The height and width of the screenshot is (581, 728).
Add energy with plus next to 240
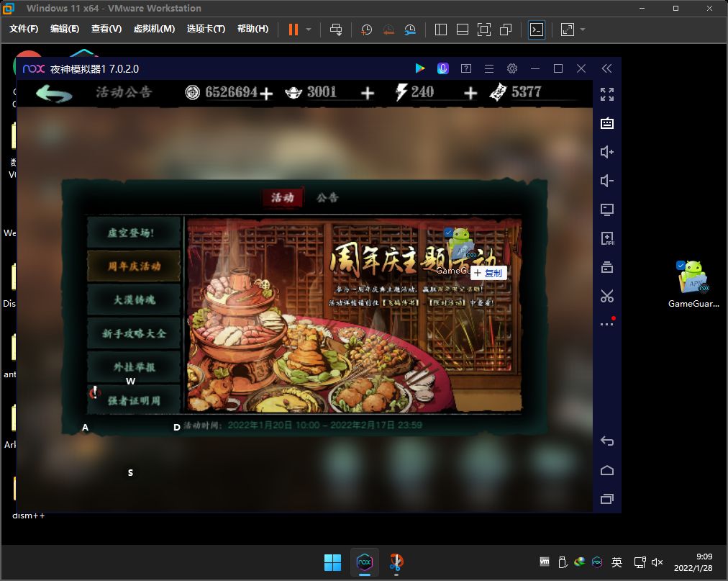[x=470, y=94]
